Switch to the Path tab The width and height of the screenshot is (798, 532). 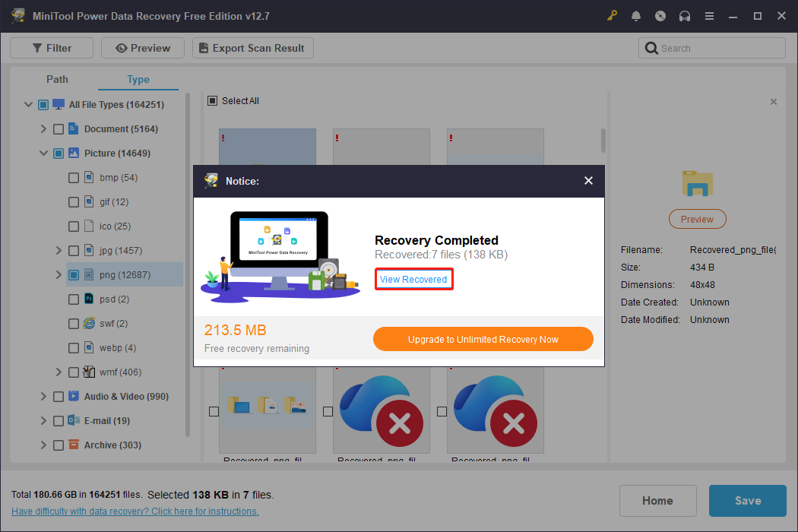57,79
